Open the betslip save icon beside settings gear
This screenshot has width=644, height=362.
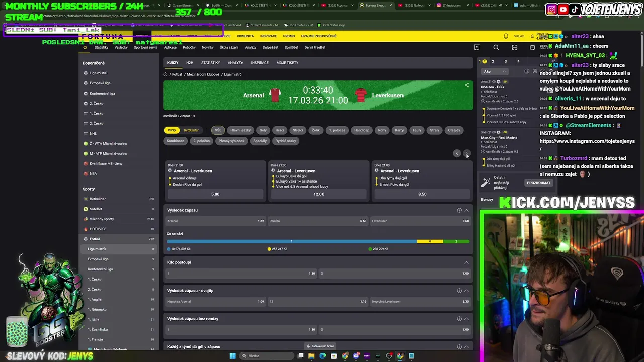click(x=527, y=71)
